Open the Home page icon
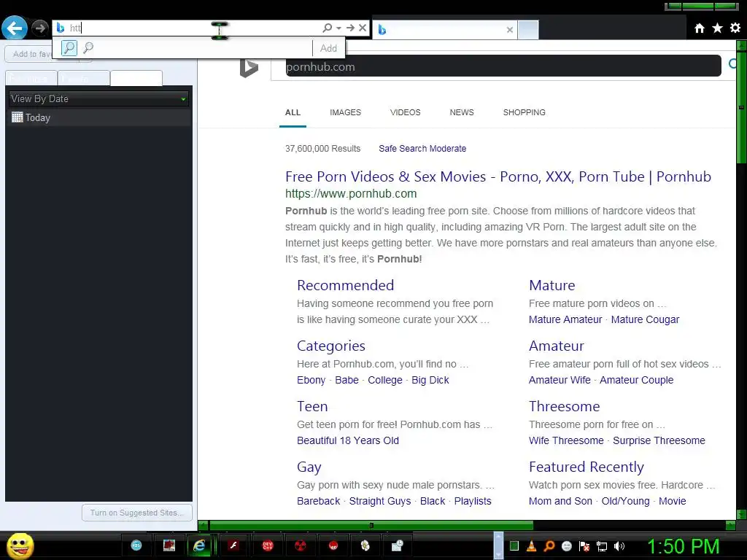This screenshot has width=747, height=560. [x=700, y=28]
